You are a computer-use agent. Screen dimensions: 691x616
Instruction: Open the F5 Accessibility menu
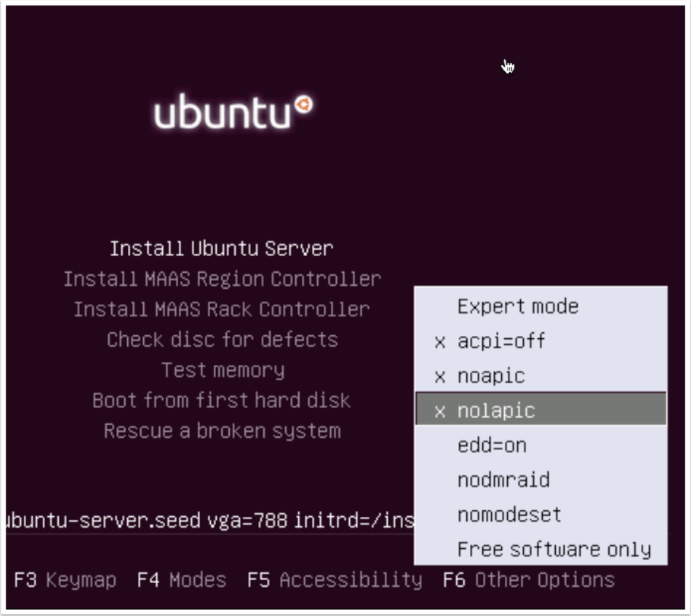point(335,580)
